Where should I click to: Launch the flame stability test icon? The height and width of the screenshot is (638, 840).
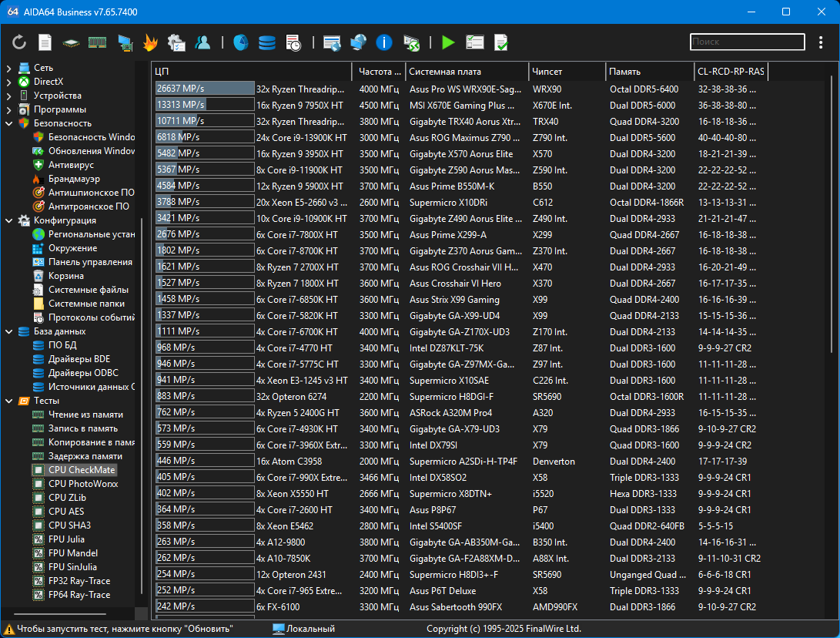coord(151,42)
